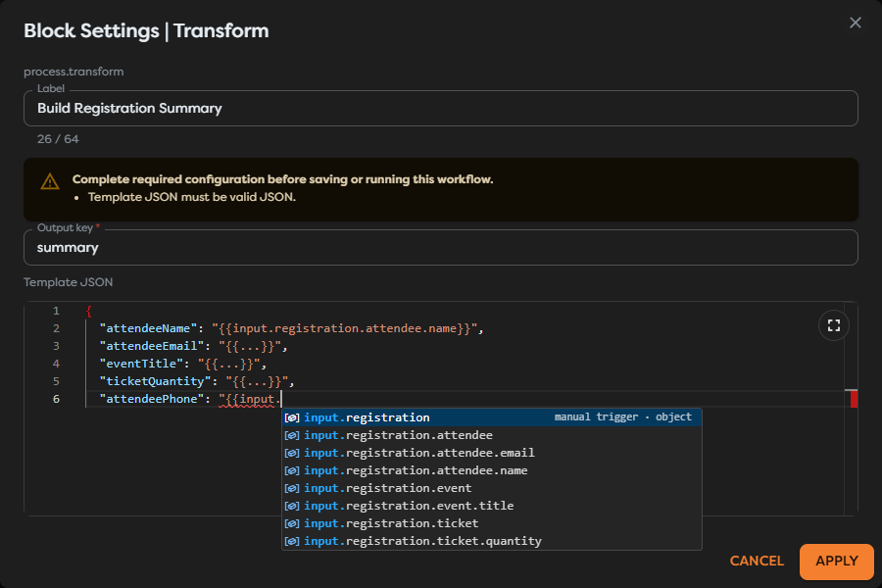Viewport: 882px width, 588px height.
Task: Select suggestion input.registration
Action: pyautogui.click(x=492, y=417)
